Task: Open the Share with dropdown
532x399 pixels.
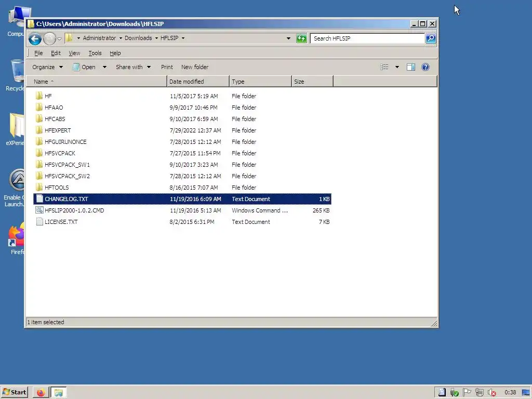Action: (x=133, y=67)
